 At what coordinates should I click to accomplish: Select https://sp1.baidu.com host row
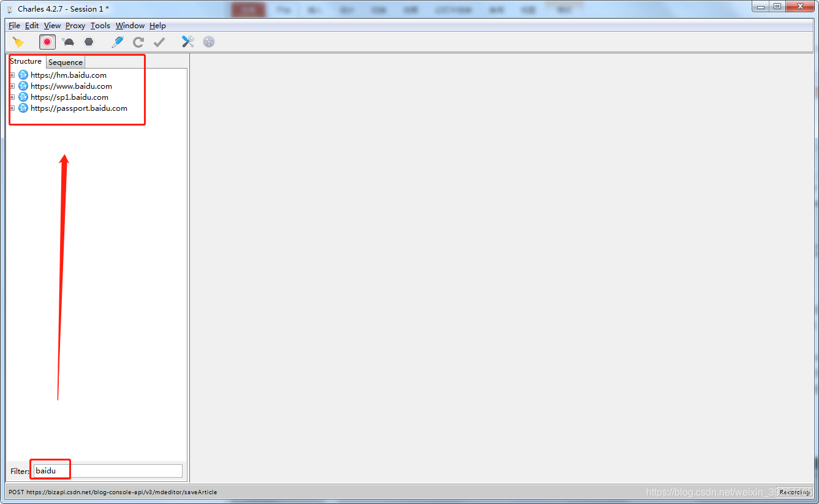pos(69,97)
